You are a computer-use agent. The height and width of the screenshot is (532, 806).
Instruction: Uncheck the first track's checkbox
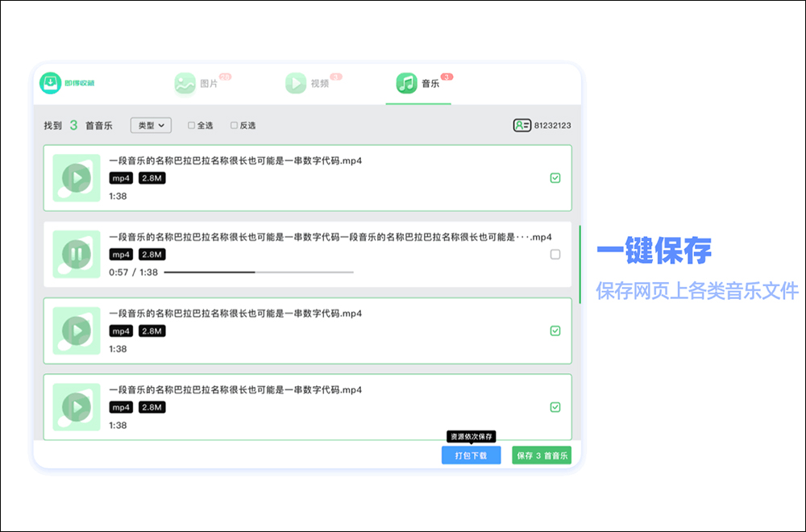[555, 178]
